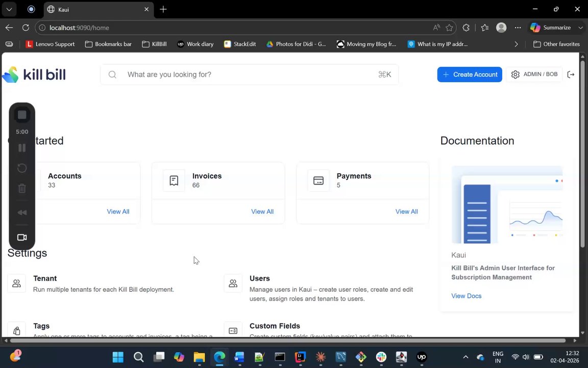Image resolution: width=588 pixels, height=368 pixels.
Task: Close the Kaui tab
Action: pos(146,9)
